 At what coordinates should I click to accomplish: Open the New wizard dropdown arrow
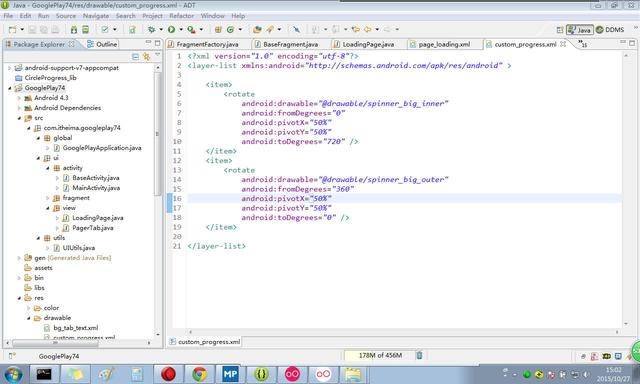[x=22, y=29]
